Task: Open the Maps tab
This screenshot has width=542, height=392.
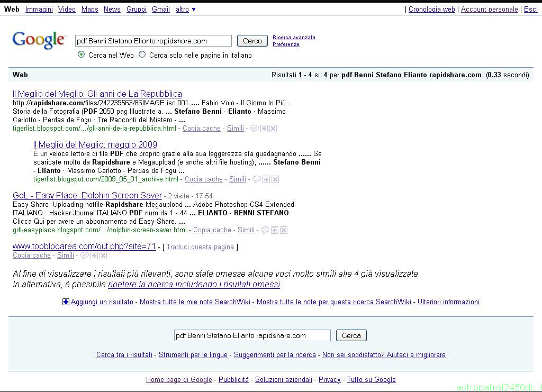Action: tap(90, 10)
